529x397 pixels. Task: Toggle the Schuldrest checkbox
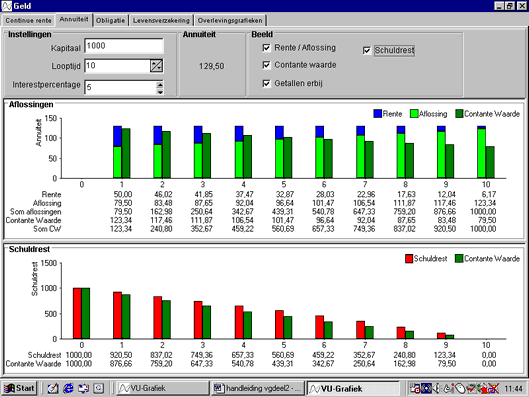(367, 51)
